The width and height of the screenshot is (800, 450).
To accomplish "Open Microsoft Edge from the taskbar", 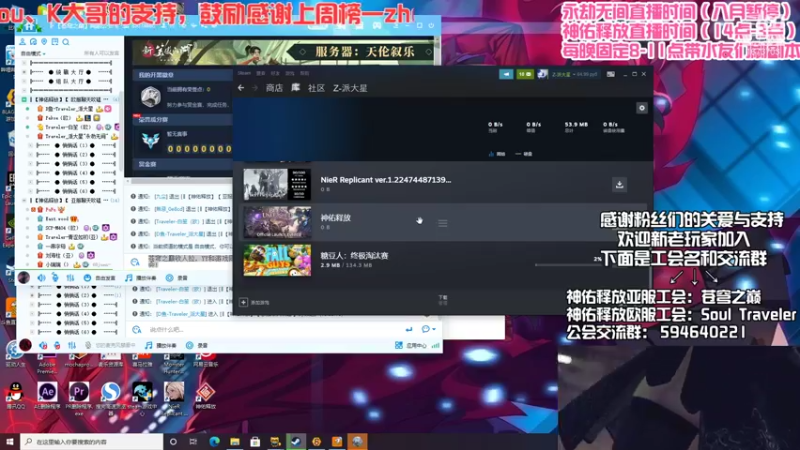I will coord(214,441).
